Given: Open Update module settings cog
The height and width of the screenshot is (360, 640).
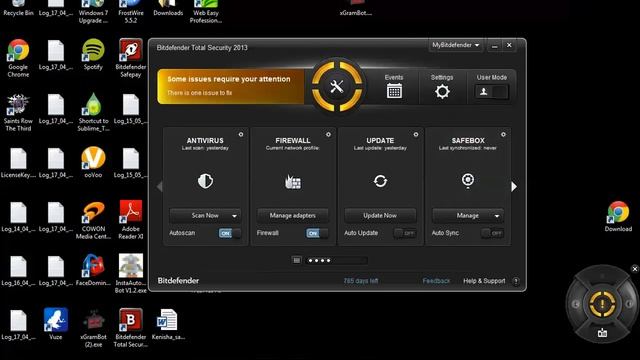Looking at the screenshot, I should 416,134.
